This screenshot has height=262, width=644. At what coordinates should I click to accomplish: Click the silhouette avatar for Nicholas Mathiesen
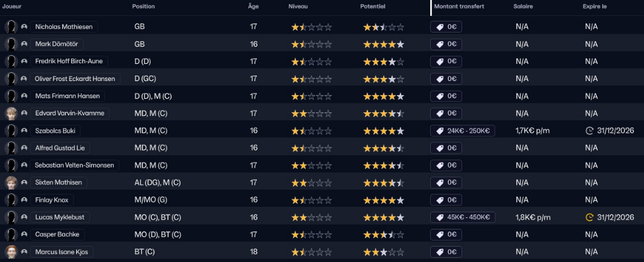point(10,27)
